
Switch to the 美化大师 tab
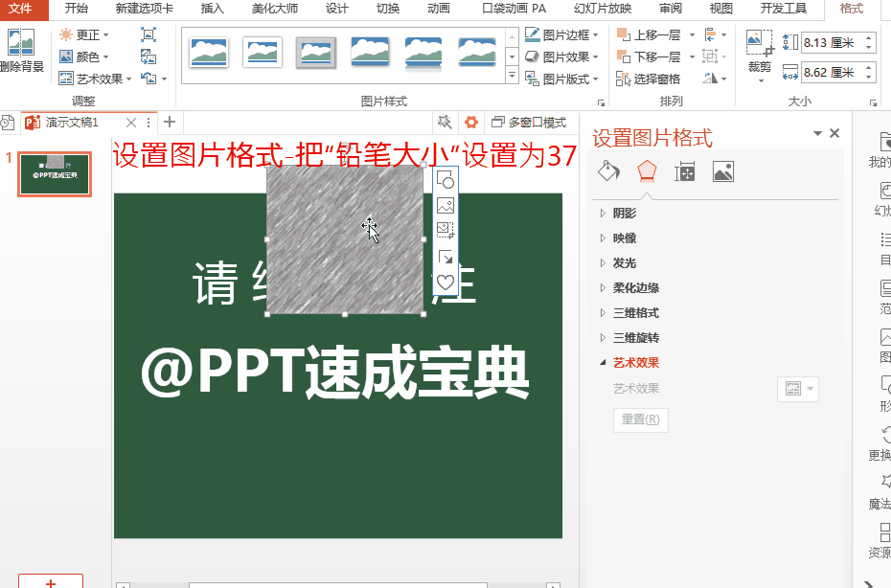click(274, 9)
